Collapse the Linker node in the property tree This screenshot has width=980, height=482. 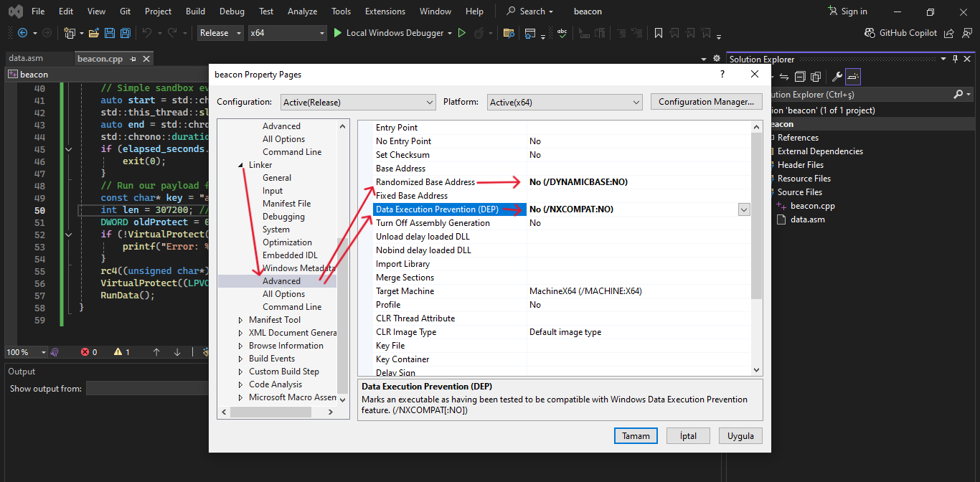pos(240,165)
